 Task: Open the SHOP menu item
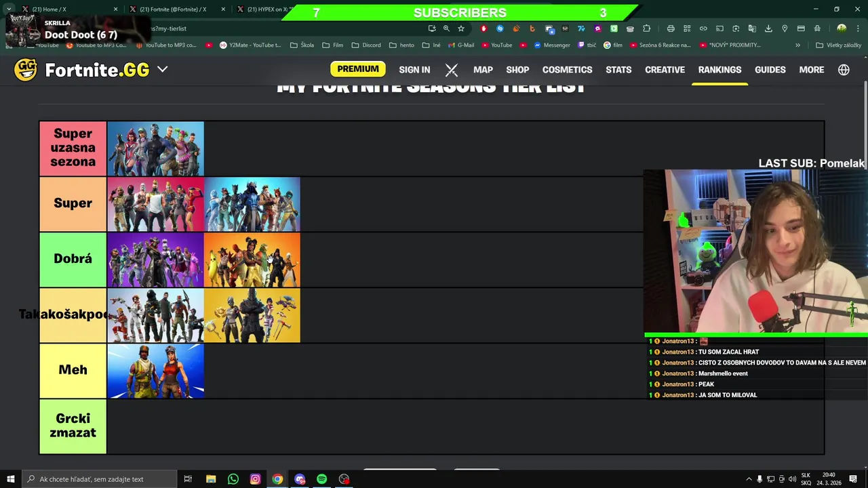(517, 70)
